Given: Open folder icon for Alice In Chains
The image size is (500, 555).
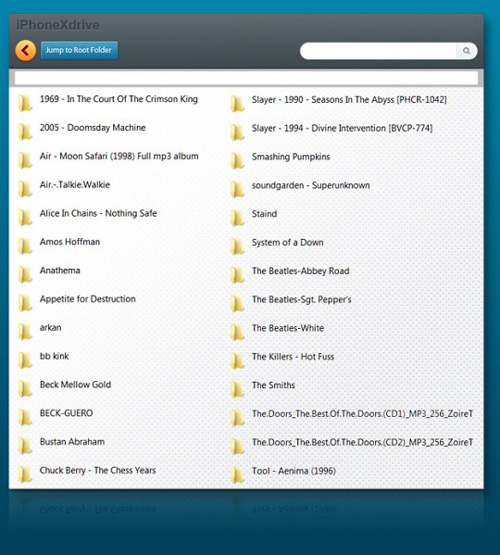Looking at the screenshot, I should pos(25,218).
